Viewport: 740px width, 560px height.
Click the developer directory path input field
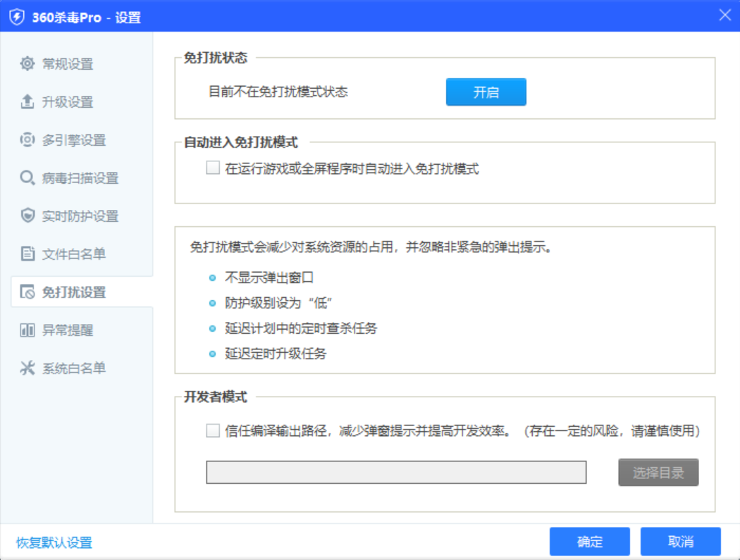coord(396,472)
